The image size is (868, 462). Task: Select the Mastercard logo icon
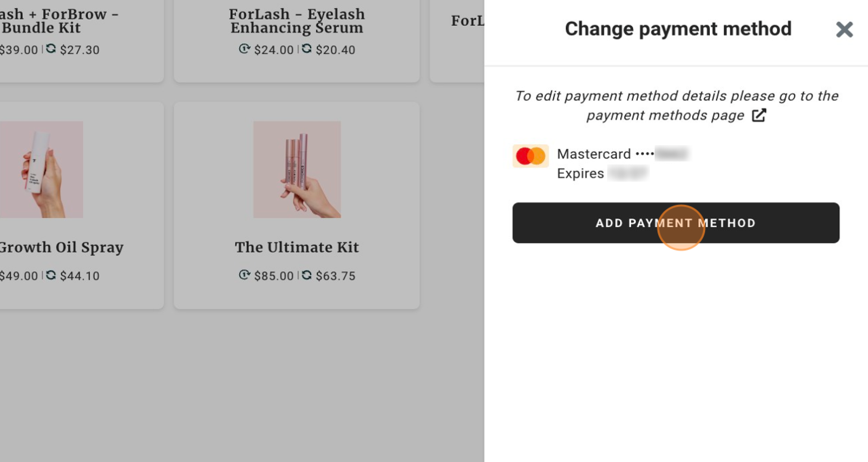530,156
